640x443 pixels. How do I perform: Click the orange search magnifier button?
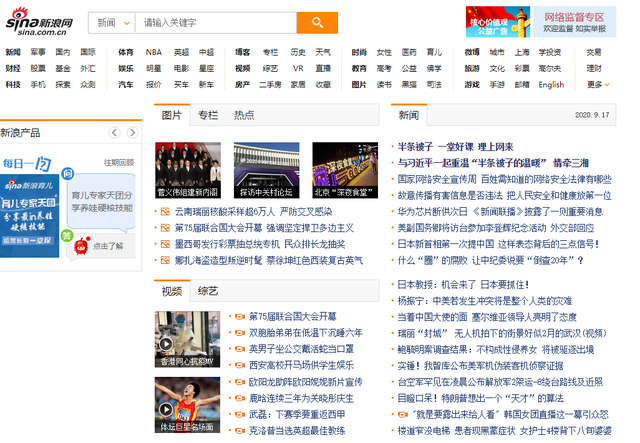click(x=317, y=22)
